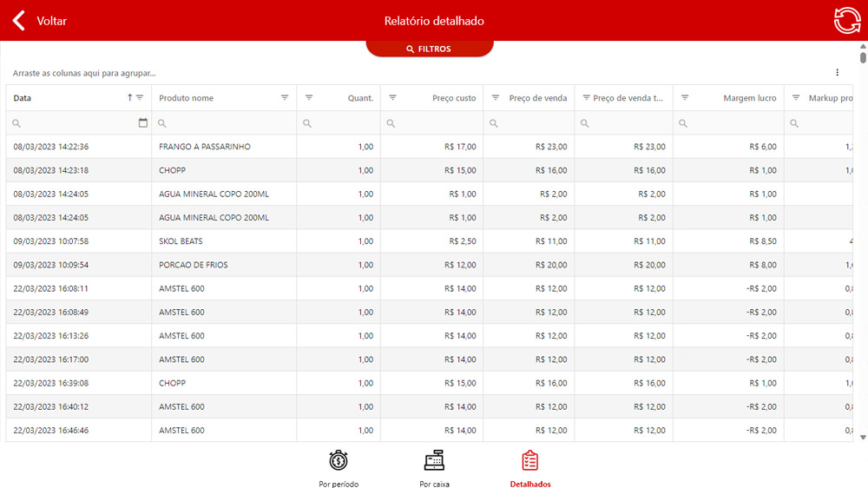Switch to the Por caixa tab
The width and height of the screenshot is (868, 488).
click(434, 484)
